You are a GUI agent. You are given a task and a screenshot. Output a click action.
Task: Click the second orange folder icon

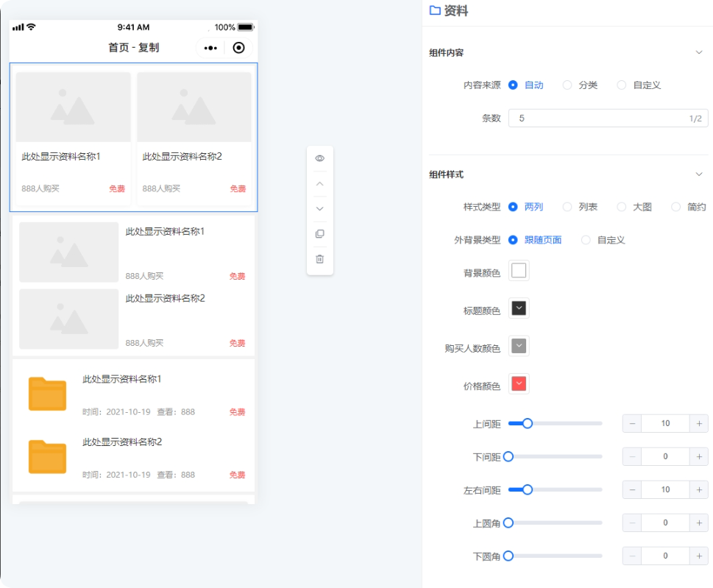click(47, 456)
